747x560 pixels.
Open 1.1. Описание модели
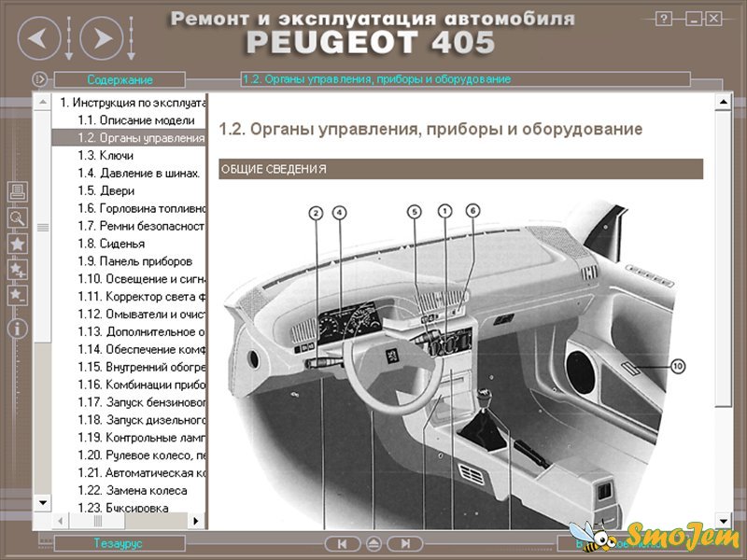click(x=136, y=120)
